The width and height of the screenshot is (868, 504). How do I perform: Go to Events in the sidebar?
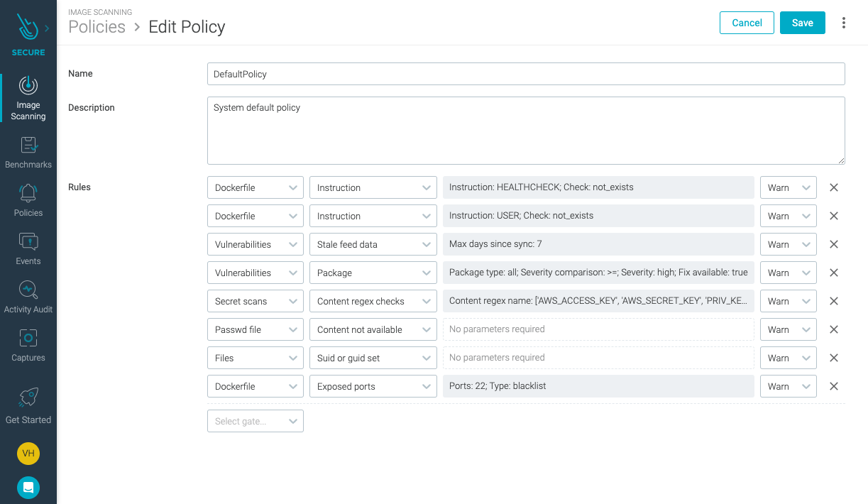pos(28,248)
